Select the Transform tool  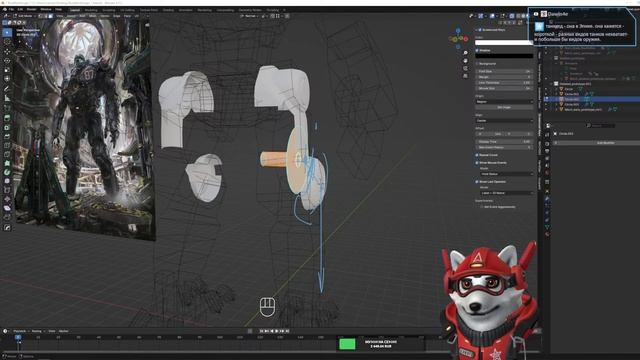(x=7, y=78)
